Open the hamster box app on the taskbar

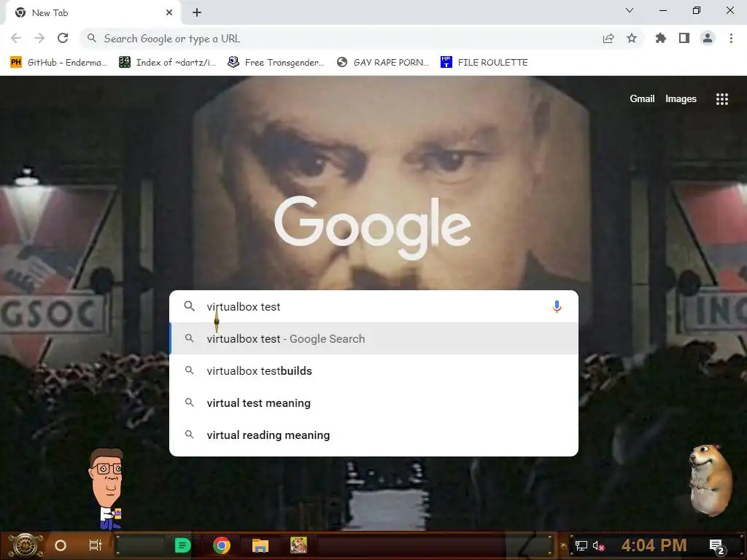[x=298, y=545]
